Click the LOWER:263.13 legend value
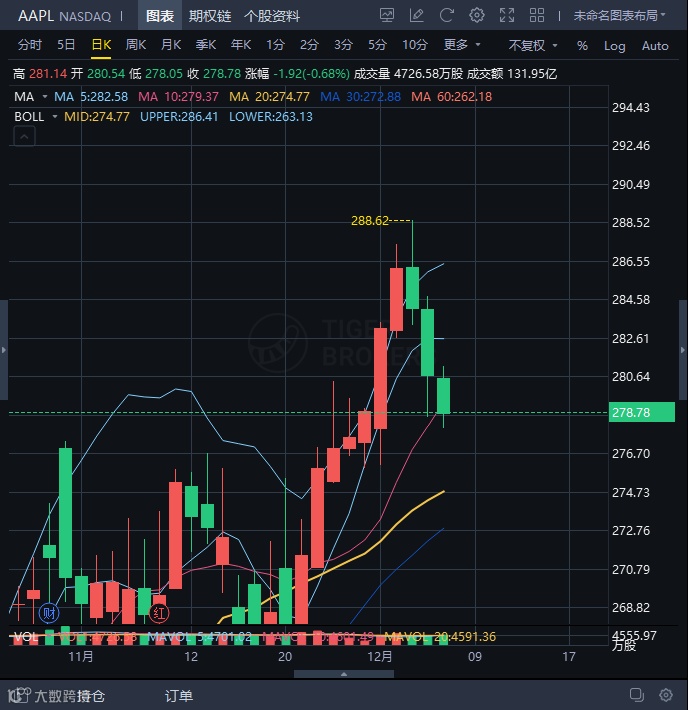The height and width of the screenshot is (710, 688). (x=271, y=116)
